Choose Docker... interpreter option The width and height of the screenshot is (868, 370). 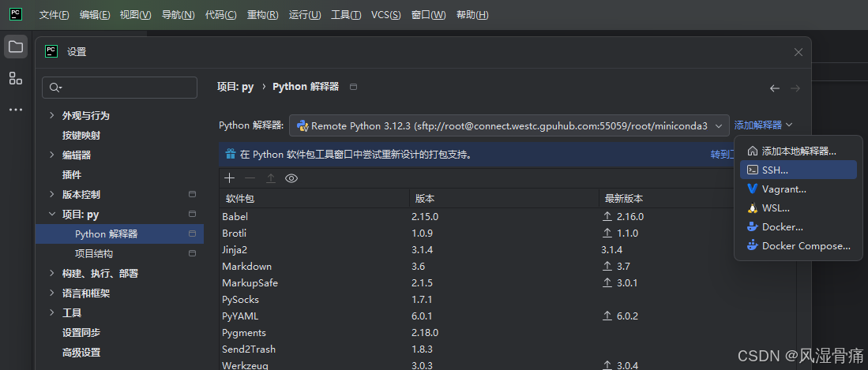point(798,226)
